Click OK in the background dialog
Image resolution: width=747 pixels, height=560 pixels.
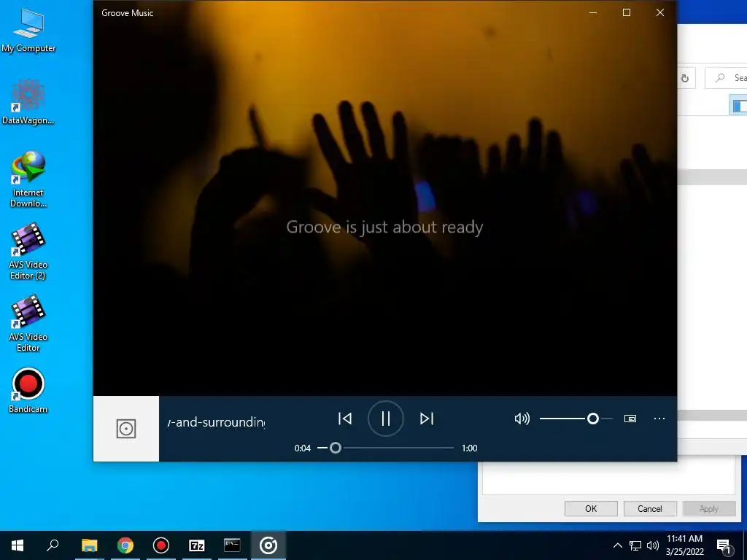[591, 508]
